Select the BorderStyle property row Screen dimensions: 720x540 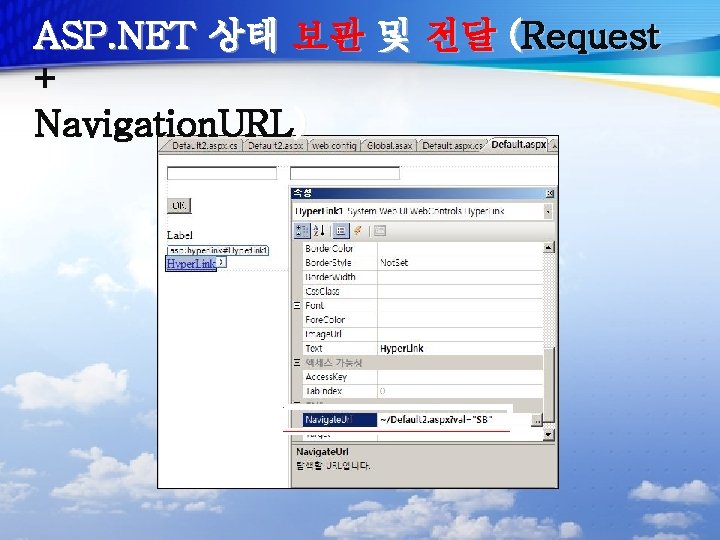coord(422,263)
